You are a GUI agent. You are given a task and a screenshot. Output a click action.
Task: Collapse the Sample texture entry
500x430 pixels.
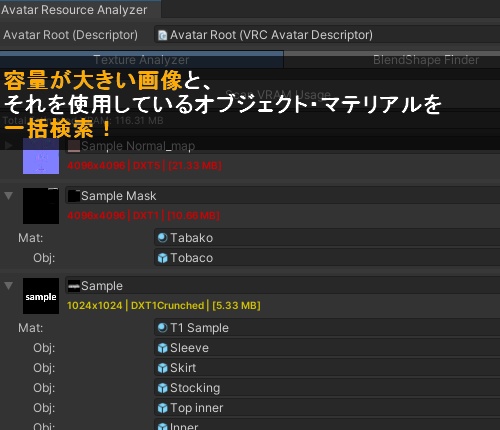coord(9,286)
